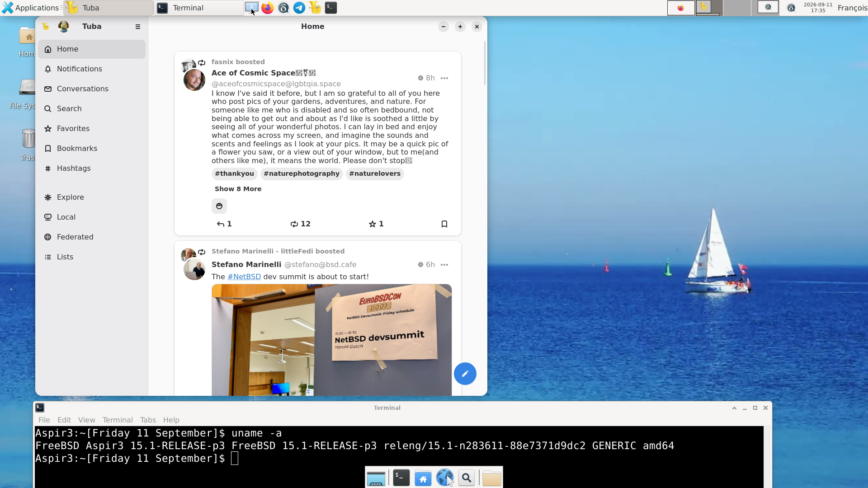Screen dimensions: 868x488
Task: Open more options for the 8h post
Action: point(444,78)
